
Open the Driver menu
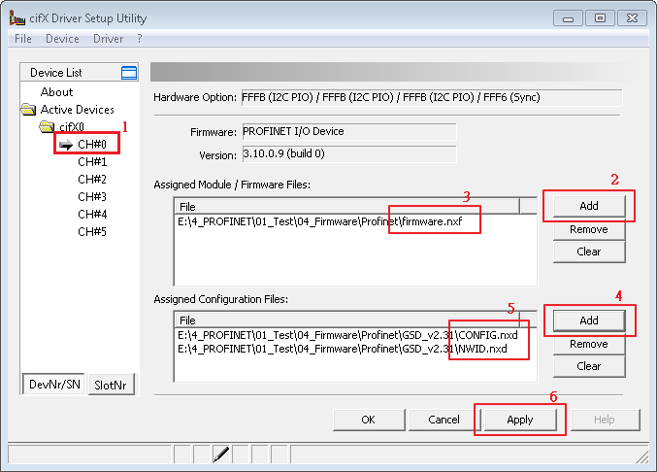(108, 39)
